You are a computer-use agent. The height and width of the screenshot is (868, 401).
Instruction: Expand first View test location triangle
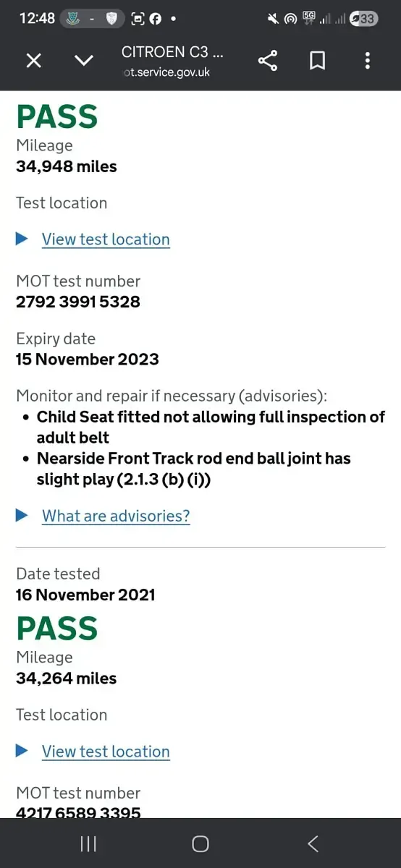[x=22, y=238]
